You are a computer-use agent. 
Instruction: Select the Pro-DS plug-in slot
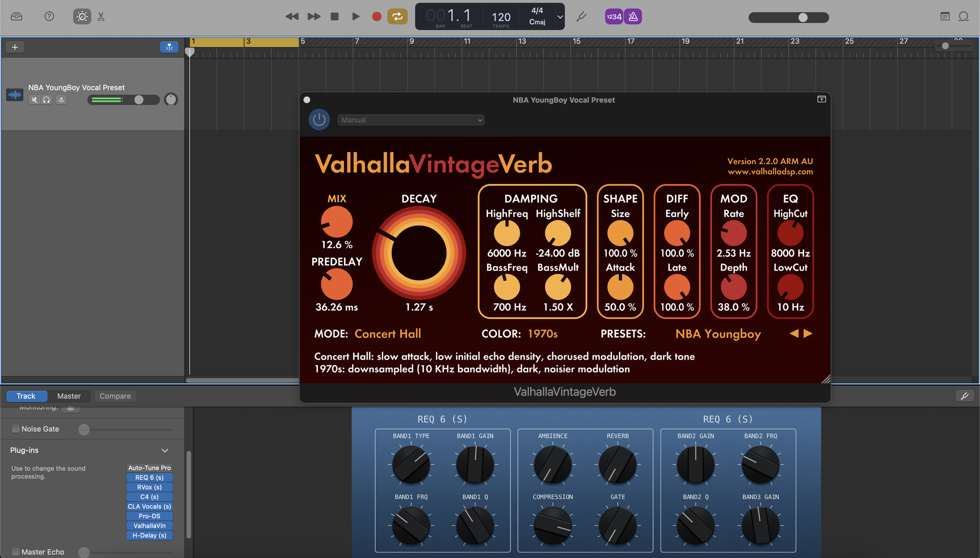pos(150,516)
